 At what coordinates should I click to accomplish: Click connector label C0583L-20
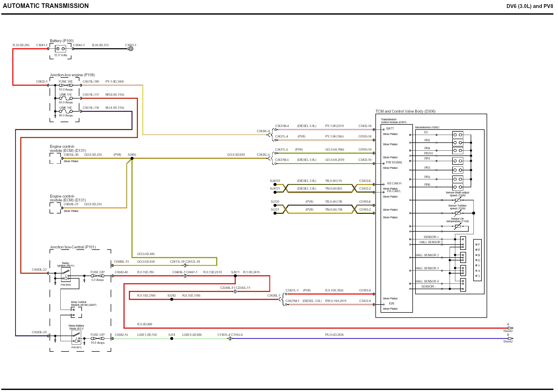click(39, 332)
